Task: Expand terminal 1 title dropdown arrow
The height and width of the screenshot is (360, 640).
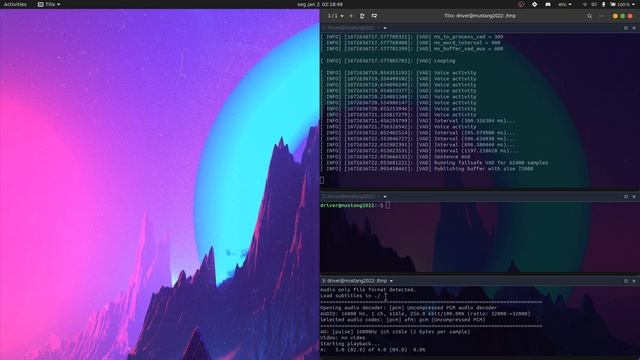Action: point(385,28)
